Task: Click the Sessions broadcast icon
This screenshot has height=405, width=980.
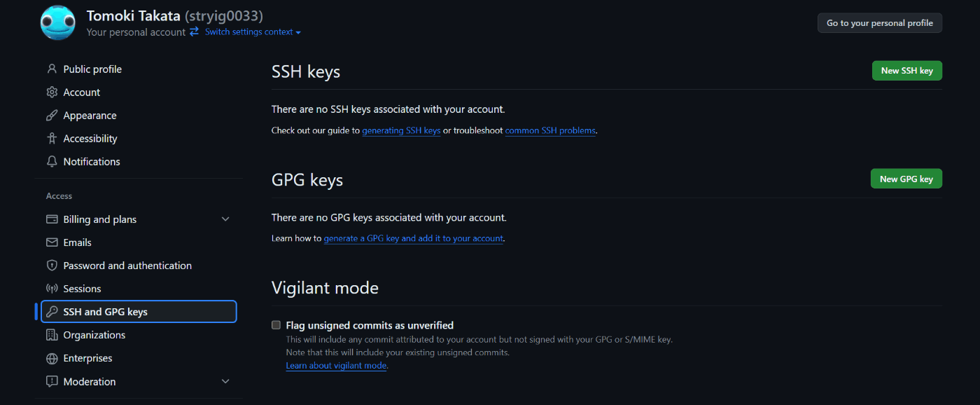Action: (x=52, y=289)
